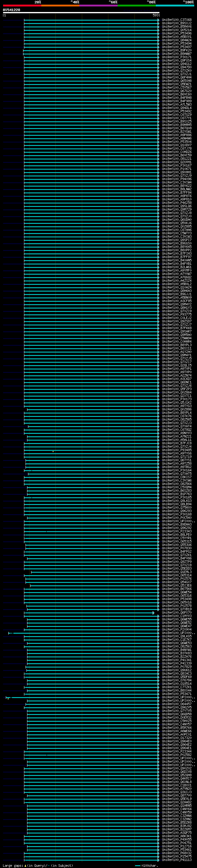Viewport: 197px width, 868px height.
Task: Select the hit label UniRef100_B1P763
Action: coord(177,494)
